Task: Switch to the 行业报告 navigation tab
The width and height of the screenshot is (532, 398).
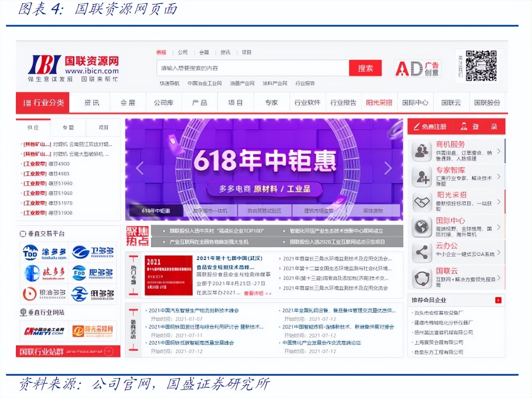Action: click(343, 102)
